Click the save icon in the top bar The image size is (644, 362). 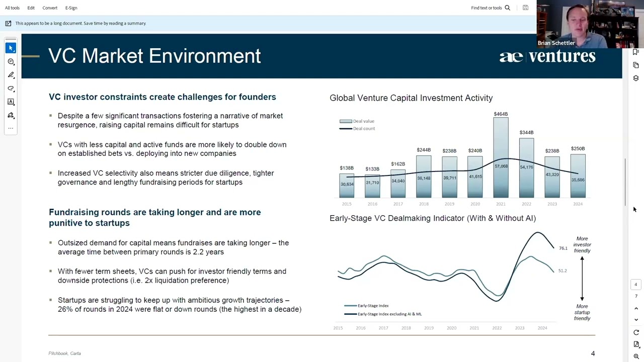click(x=525, y=8)
